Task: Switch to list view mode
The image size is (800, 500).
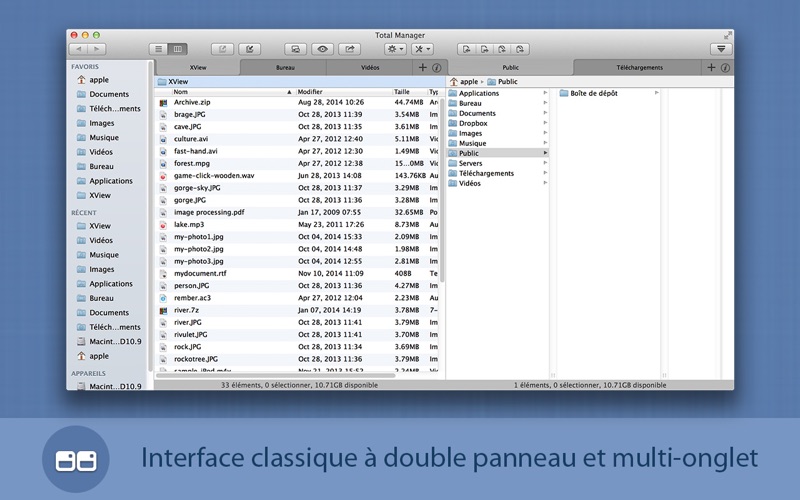Action: [159, 49]
